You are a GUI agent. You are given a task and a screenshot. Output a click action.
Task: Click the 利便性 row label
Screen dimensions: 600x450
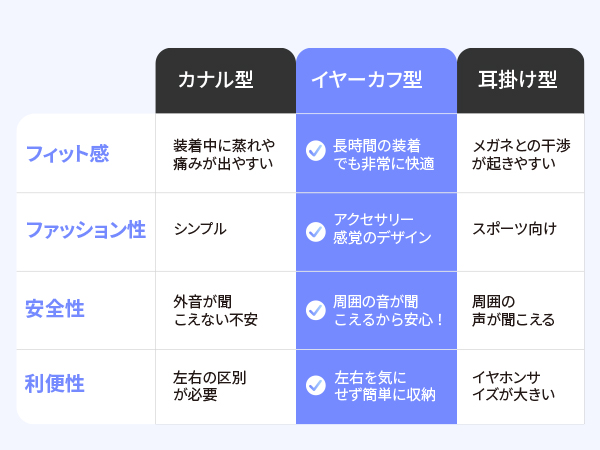[x=55, y=384]
